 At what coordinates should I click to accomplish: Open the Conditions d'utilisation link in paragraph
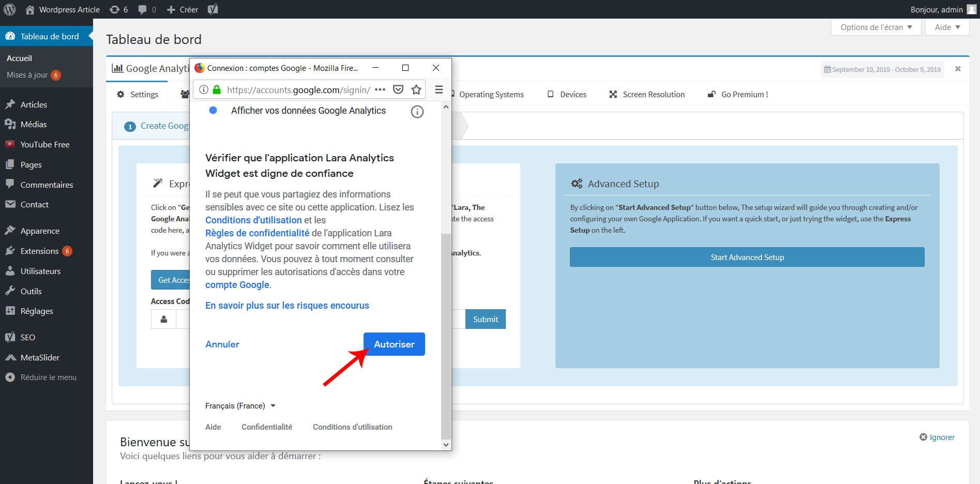(253, 220)
